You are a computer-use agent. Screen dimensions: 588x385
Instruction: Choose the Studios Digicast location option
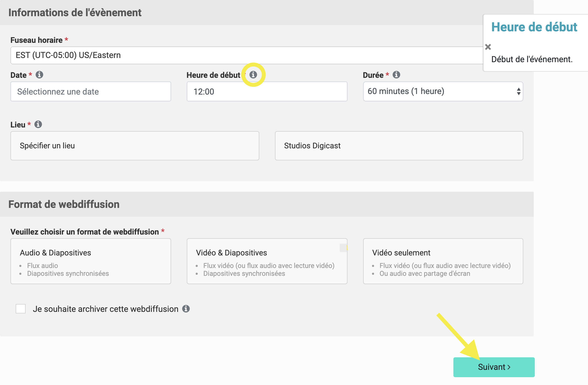(x=399, y=146)
